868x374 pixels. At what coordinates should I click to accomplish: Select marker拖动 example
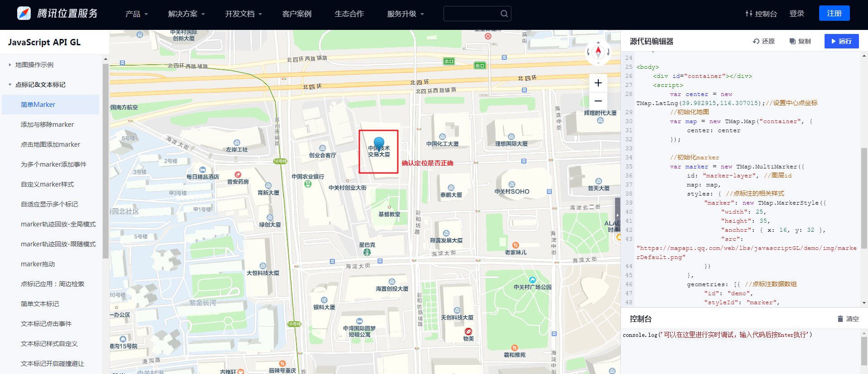tap(50, 264)
